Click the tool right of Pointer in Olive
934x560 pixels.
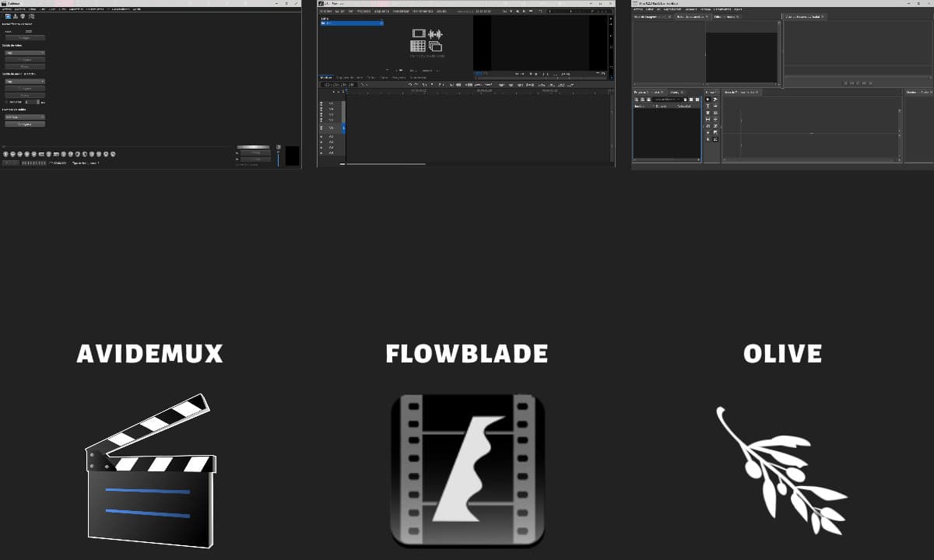coord(715,100)
